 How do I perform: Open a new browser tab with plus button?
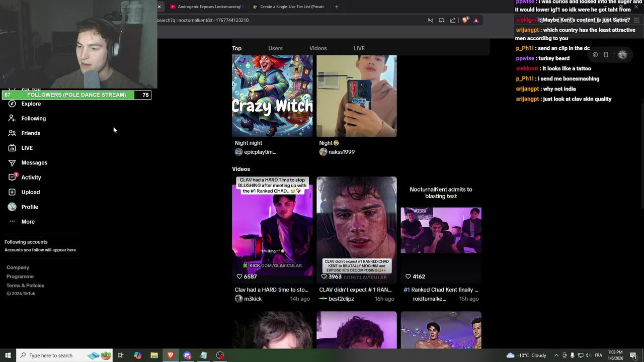point(337,7)
